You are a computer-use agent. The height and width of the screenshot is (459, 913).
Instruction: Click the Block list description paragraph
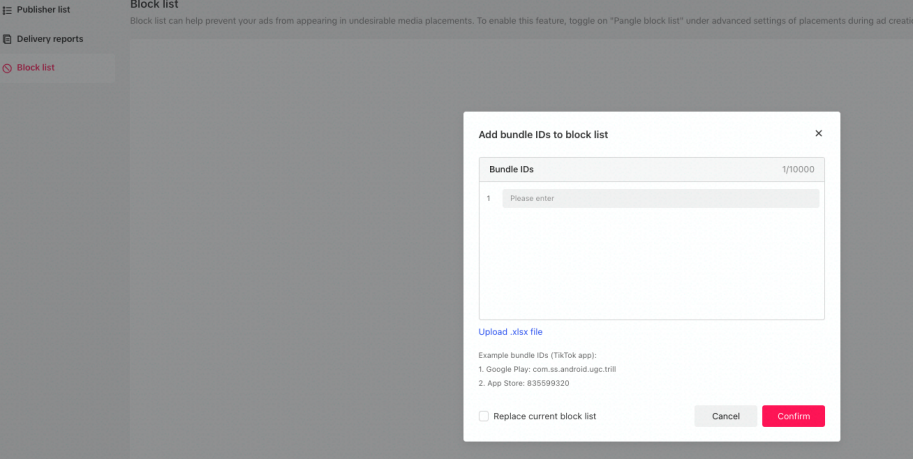pyautogui.click(x=521, y=21)
